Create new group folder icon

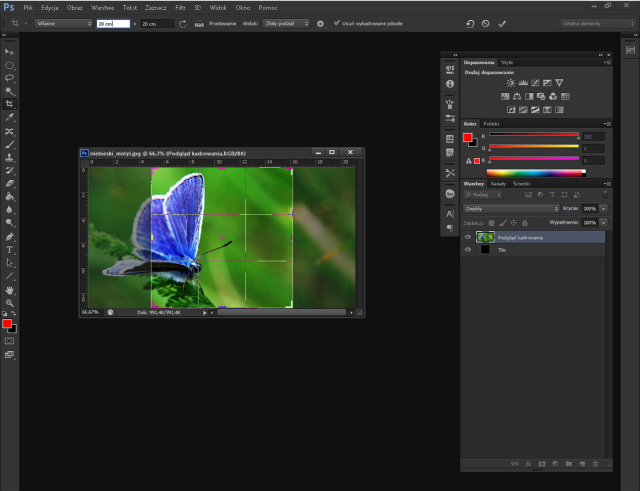point(569,464)
